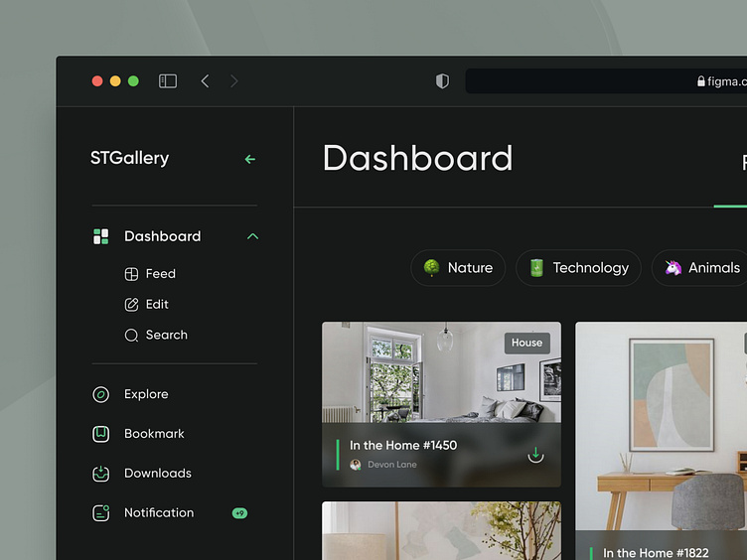Toggle the browser sidebar panel icon

tap(168, 81)
